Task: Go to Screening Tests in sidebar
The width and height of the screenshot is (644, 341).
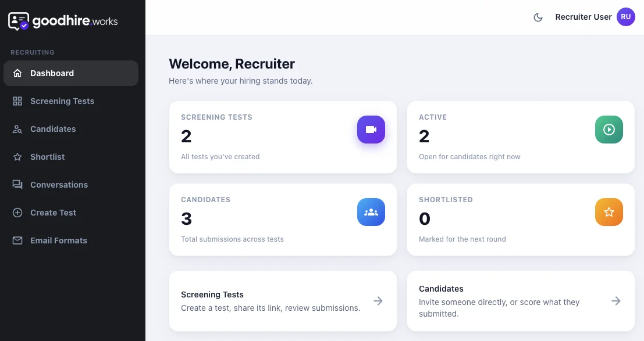Action: tap(71, 101)
